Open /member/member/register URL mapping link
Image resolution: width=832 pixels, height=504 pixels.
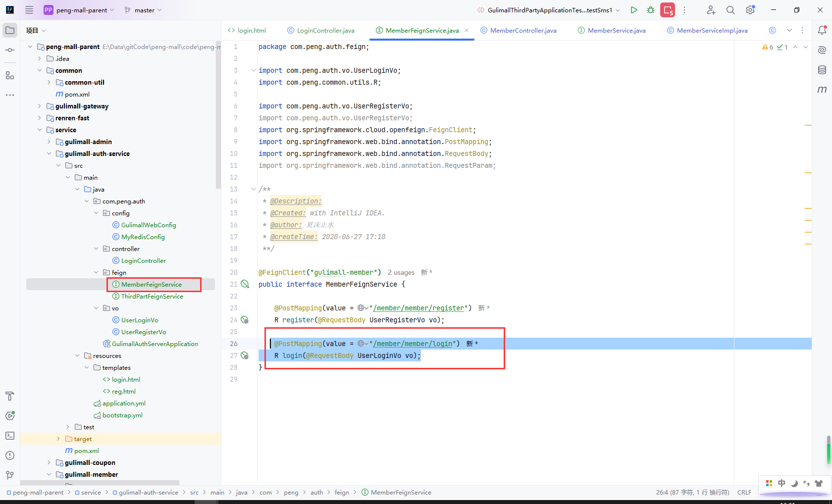(418, 308)
